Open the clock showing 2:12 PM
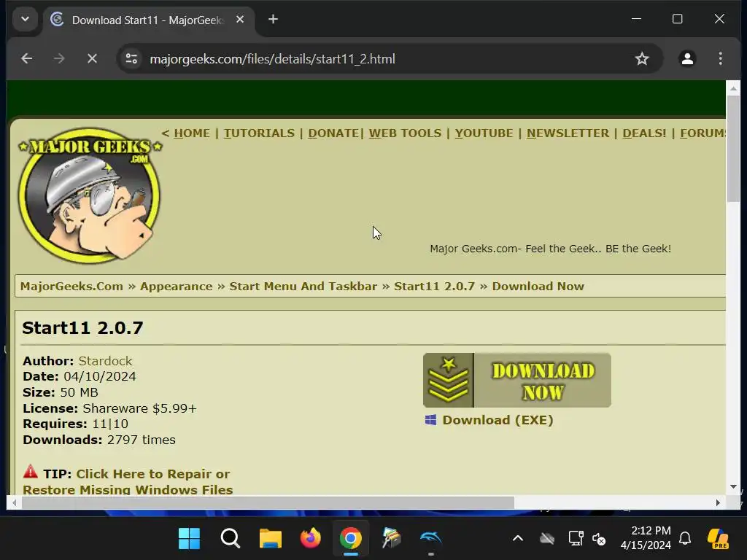The image size is (747, 560). [x=646, y=538]
